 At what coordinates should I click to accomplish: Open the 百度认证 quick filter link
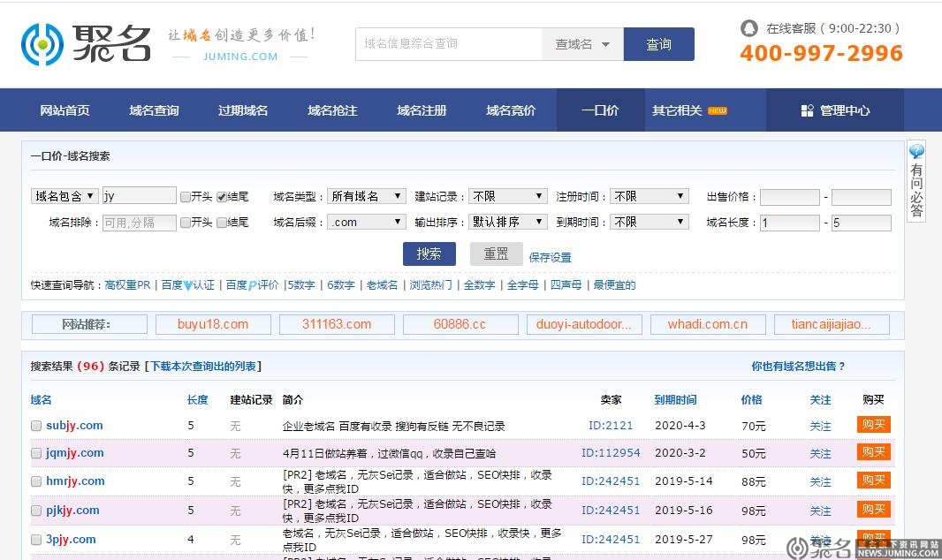click(x=188, y=285)
